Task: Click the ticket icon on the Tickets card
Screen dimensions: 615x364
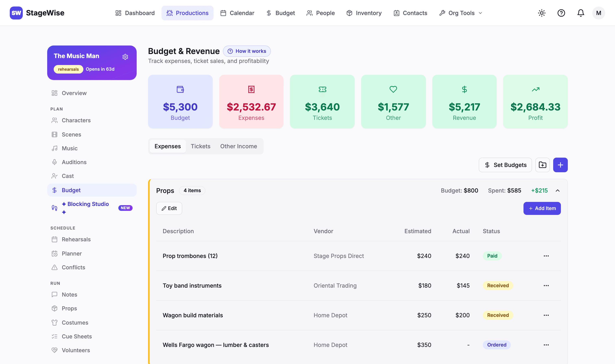Action: pos(322,89)
